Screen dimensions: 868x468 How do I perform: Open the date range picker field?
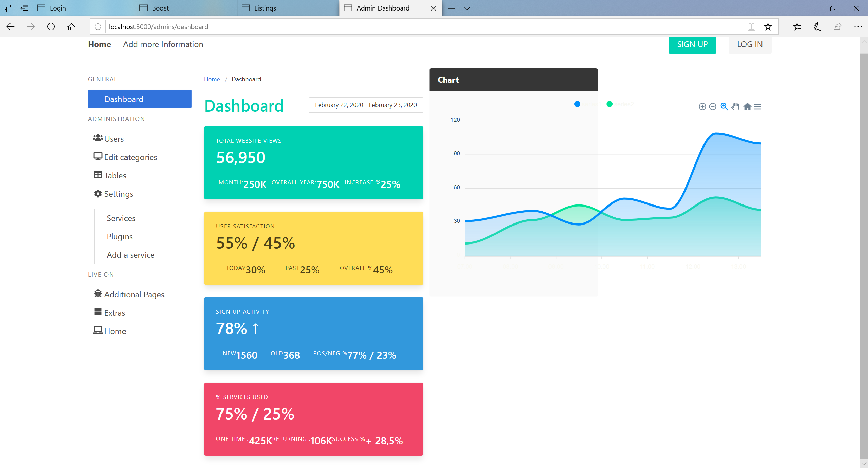[366, 105]
